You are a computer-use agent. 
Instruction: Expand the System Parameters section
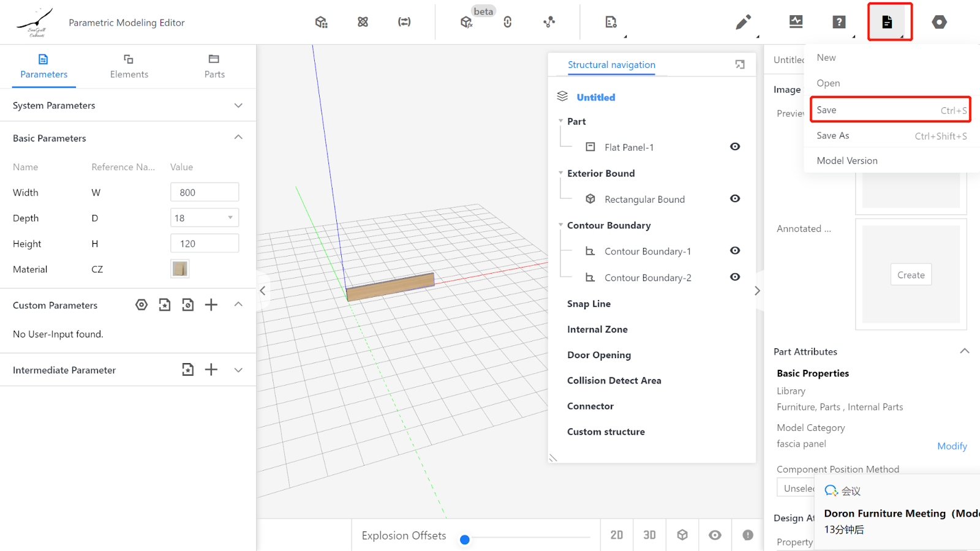point(238,105)
